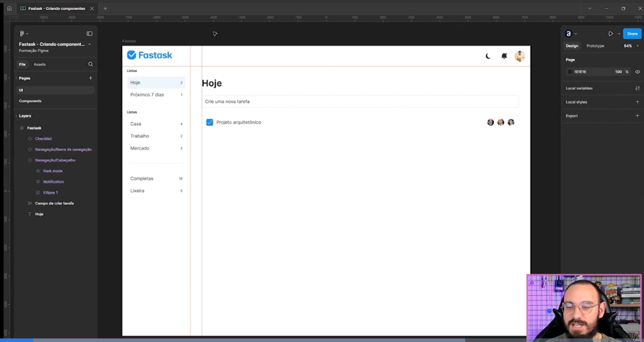
Task: Click the 'Trabalho' list item
Action: 156,136
